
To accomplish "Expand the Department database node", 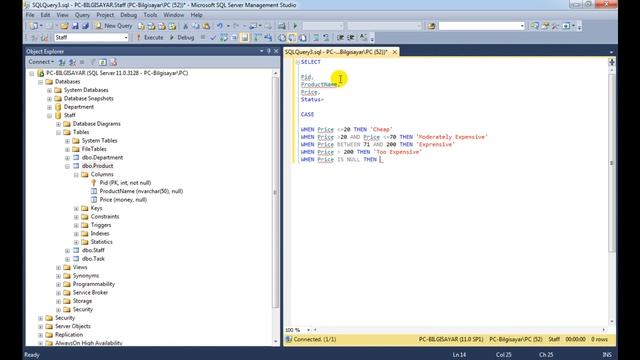I will (49, 107).
